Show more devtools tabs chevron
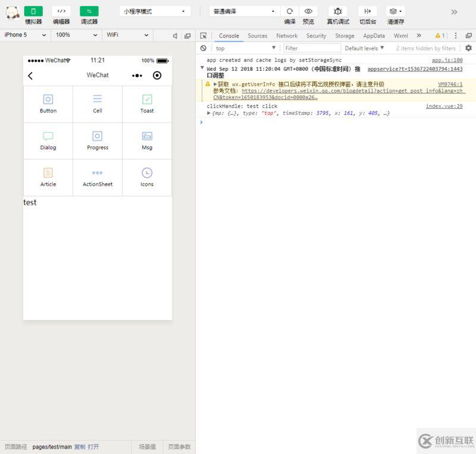Viewport: 476px width, 454px height. point(419,36)
